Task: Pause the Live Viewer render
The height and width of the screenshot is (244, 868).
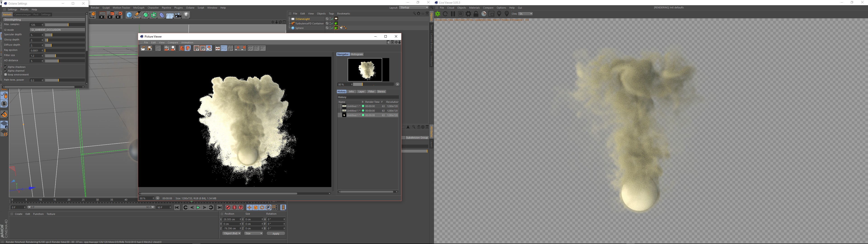Action: (453, 14)
